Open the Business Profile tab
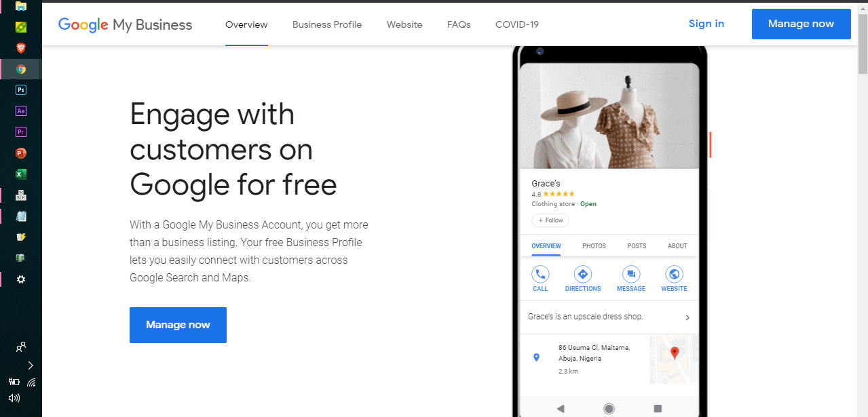This screenshot has width=868, height=417. [x=327, y=24]
